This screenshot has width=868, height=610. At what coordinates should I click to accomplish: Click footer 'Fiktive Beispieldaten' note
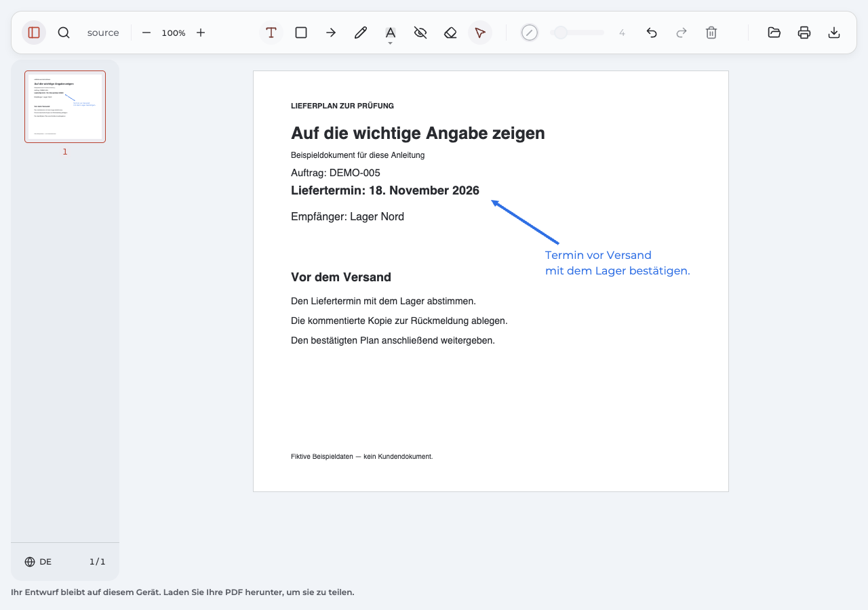pyautogui.click(x=361, y=457)
